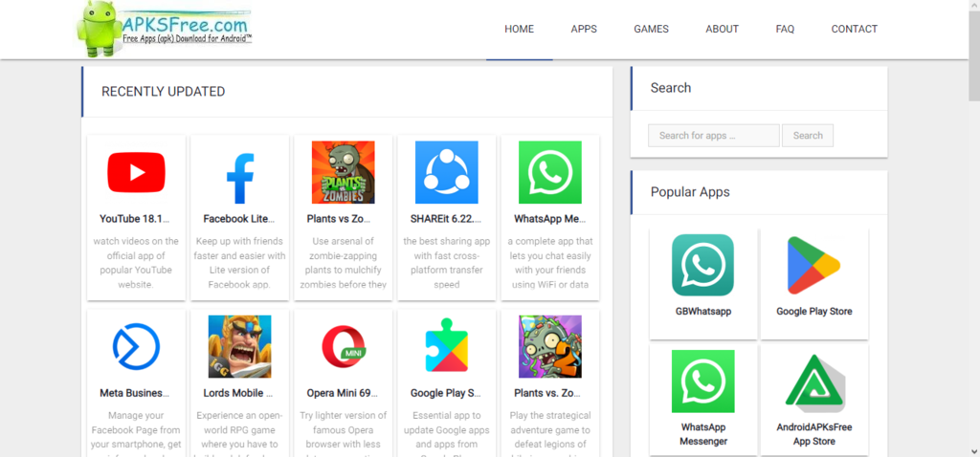The image size is (980, 457).
Task: Click the 'GBWhatsapp' label in Popular Apps
Action: click(703, 312)
